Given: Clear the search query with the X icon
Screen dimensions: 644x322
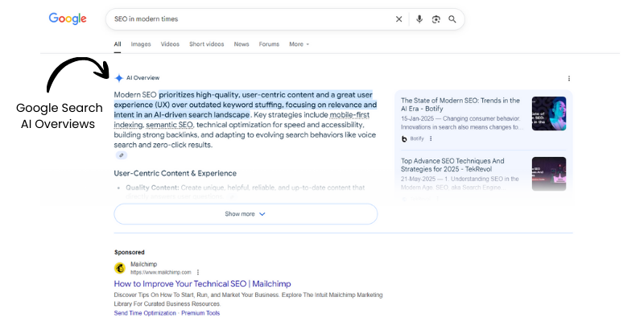Looking at the screenshot, I should 398,19.
